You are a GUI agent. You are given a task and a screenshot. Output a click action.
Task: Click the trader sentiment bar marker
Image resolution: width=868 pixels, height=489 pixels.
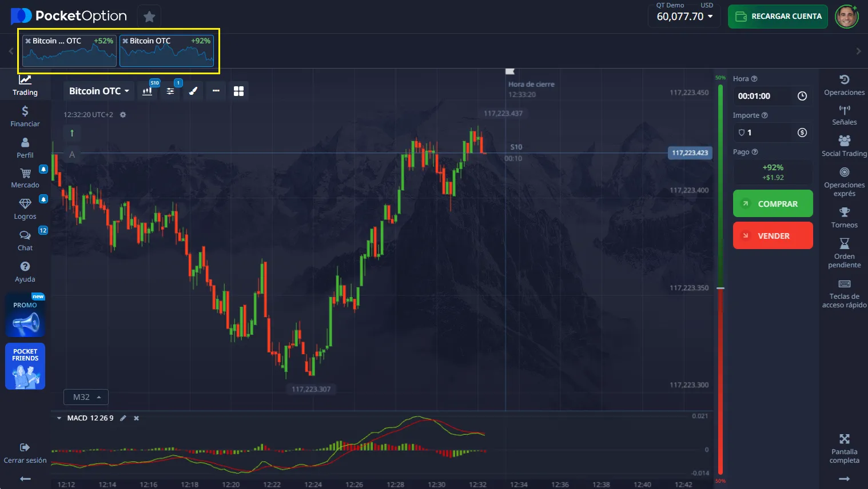click(x=720, y=288)
